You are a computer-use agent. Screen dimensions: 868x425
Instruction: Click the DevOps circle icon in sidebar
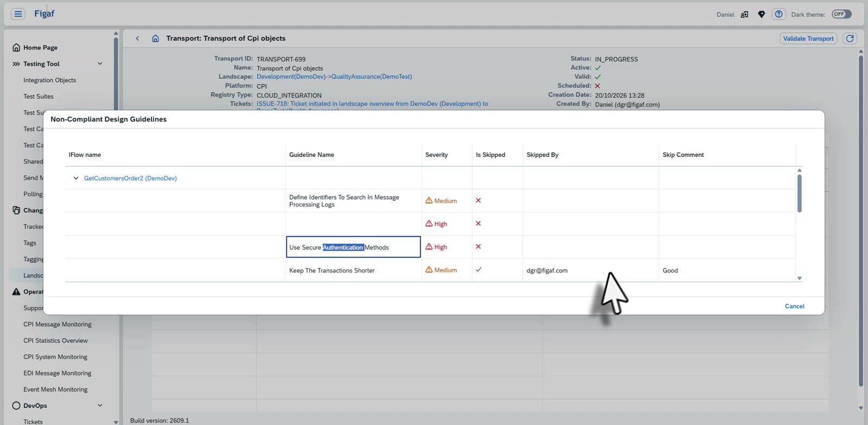[16, 405]
